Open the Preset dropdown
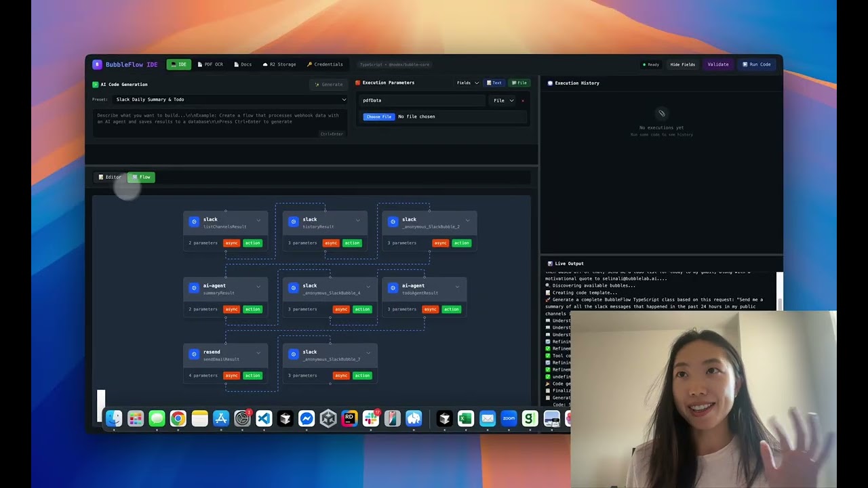The image size is (868, 488). (231, 100)
